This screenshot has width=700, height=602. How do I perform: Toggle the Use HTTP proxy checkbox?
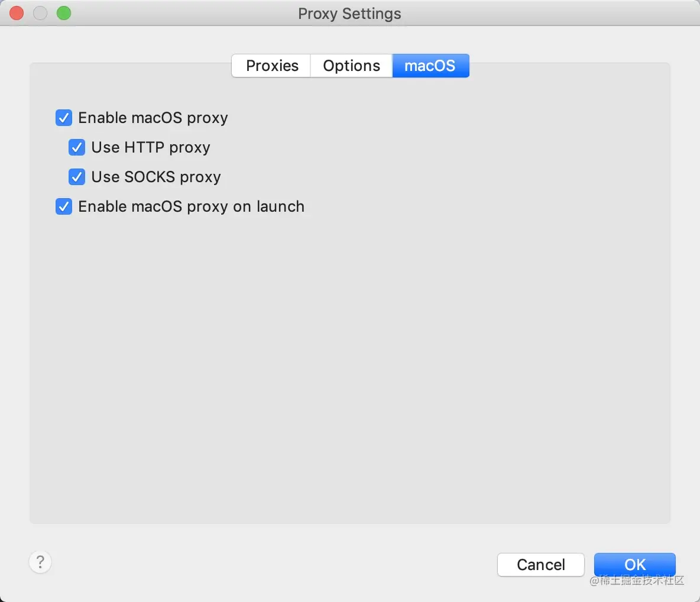[77, 147]
